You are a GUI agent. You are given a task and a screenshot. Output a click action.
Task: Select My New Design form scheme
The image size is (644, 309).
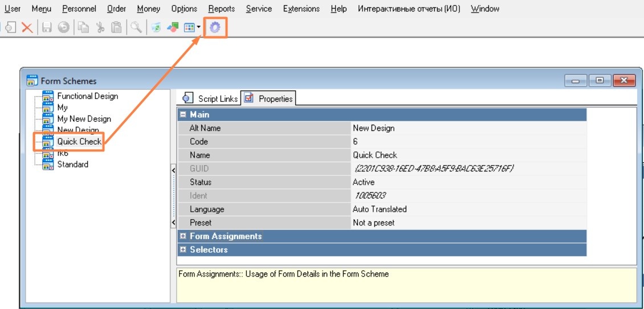pos(84,119)
